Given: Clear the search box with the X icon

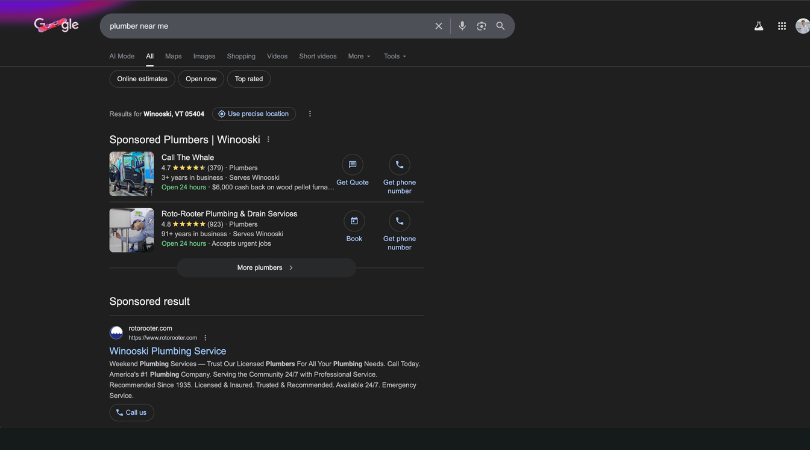Looking at the screenshot, I should [x=438, y=26].
